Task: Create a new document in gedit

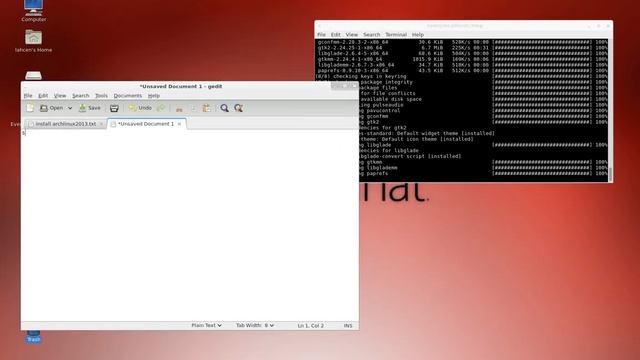Action: 30,108
